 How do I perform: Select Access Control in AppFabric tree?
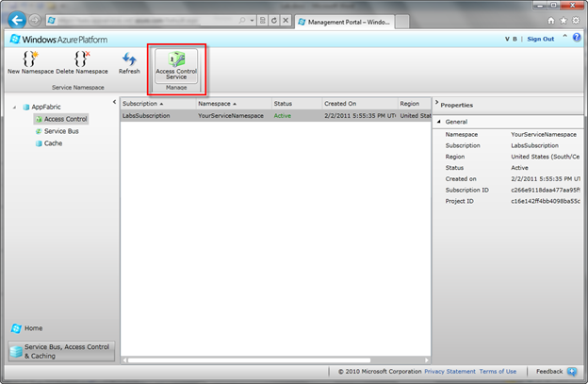tap(61, 119)
